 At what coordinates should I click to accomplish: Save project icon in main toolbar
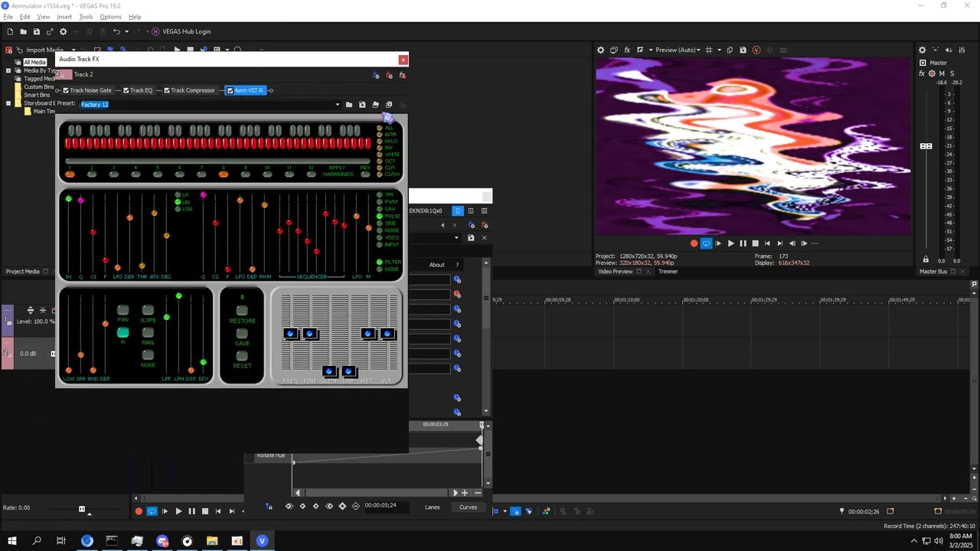coord(36,31)
